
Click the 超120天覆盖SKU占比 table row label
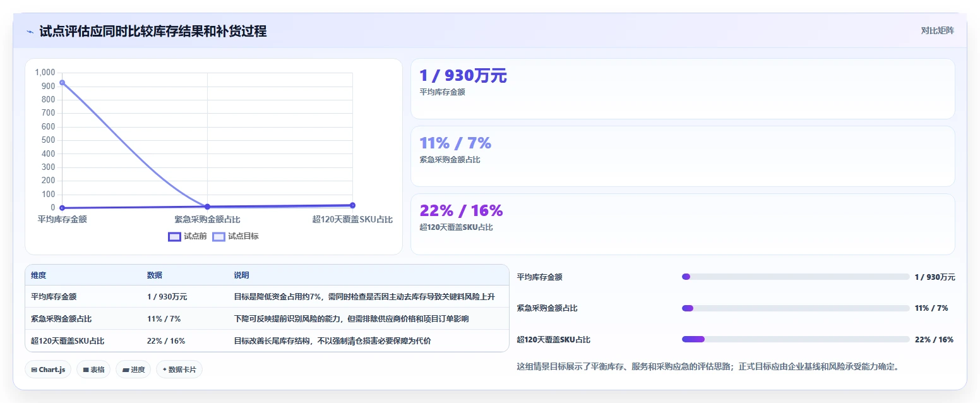point(68,340)
